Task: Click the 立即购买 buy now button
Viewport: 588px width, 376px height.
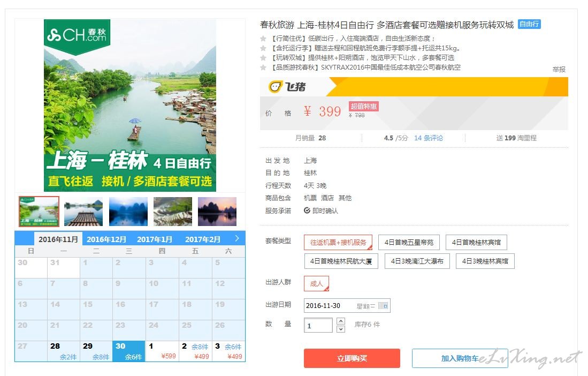Action: coord(352,358)
